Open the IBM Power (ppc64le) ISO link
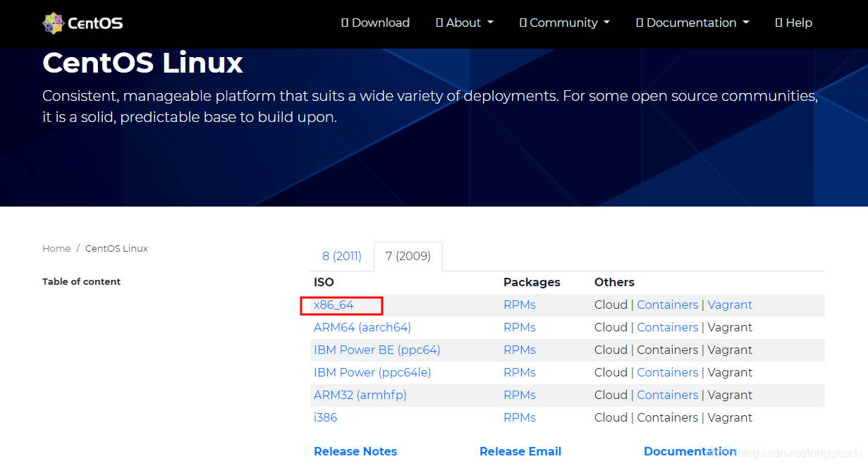The height and width of the screenshot is (466, 868). click(372, 372)
